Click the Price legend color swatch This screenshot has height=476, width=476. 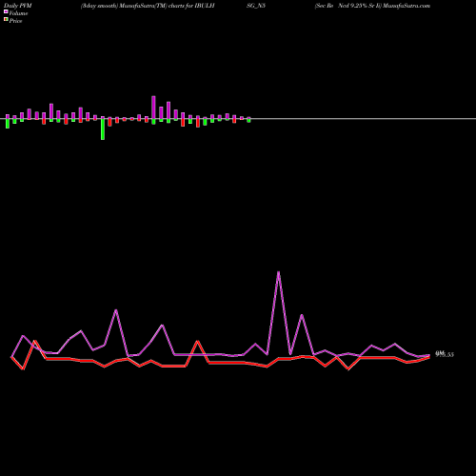pyautogui.click(x=6, y=20)
